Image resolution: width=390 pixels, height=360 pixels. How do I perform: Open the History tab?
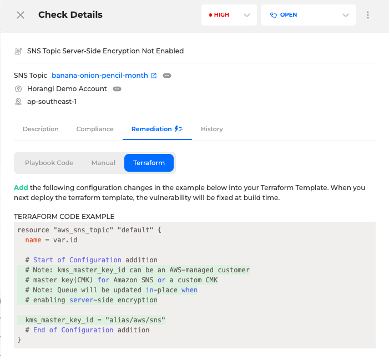coord(212,129)
